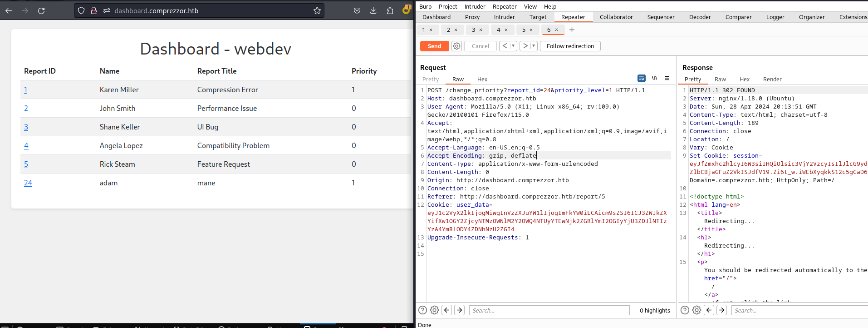Switch to the Sequencer tab
868x328 pixels.
coord(661,17)
